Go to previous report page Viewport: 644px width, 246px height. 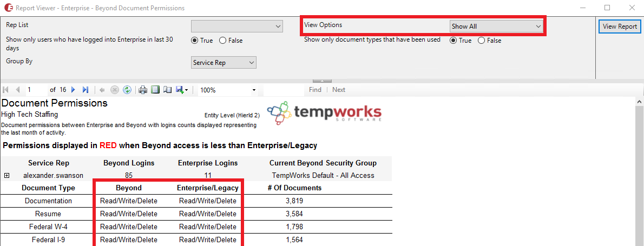18,90
